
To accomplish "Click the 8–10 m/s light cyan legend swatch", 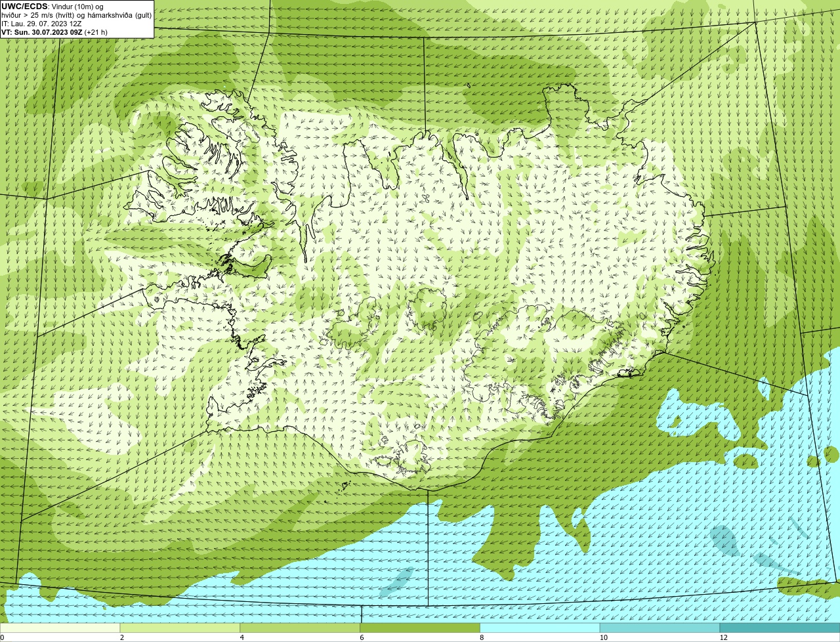I will (x=540, y=628).
